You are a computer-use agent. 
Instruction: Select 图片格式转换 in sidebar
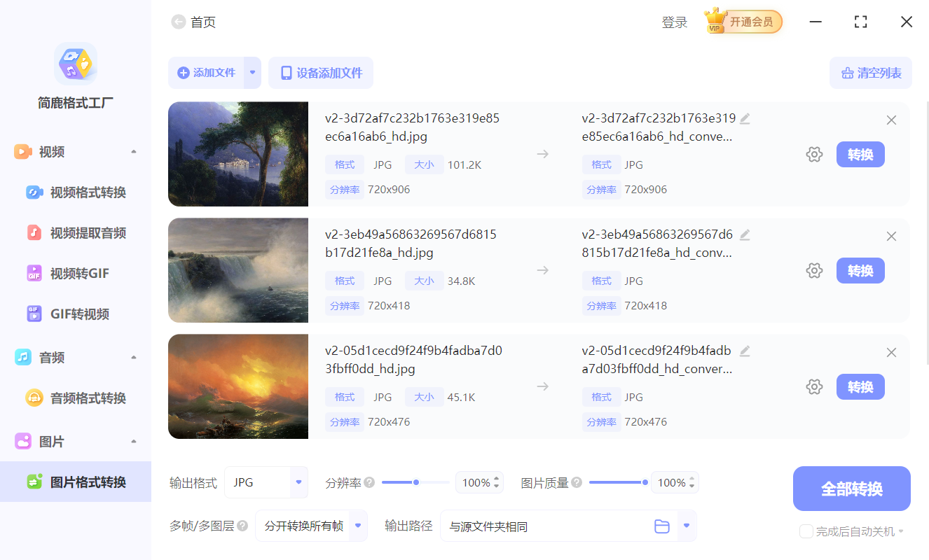tap(76, 482)
